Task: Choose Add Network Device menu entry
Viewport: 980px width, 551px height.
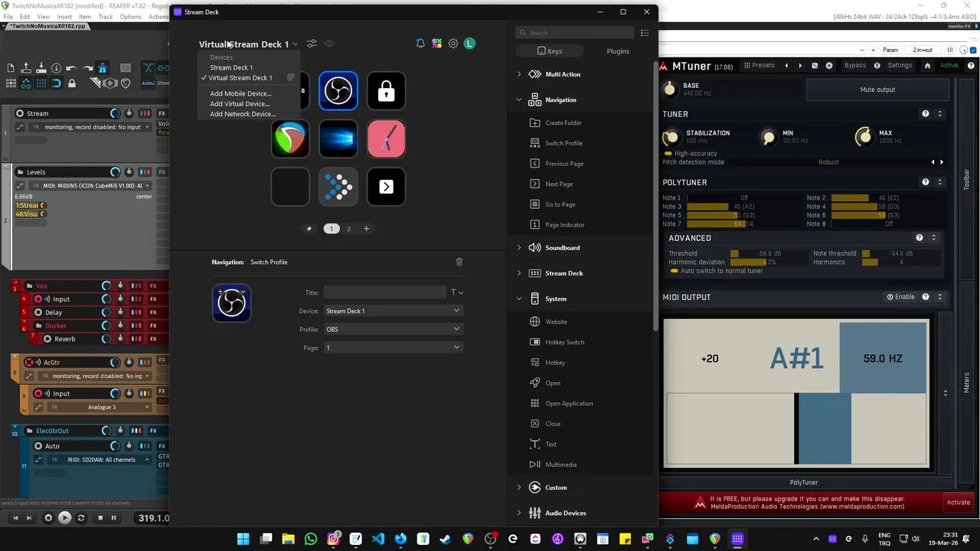Action: [x=243, y=114]
